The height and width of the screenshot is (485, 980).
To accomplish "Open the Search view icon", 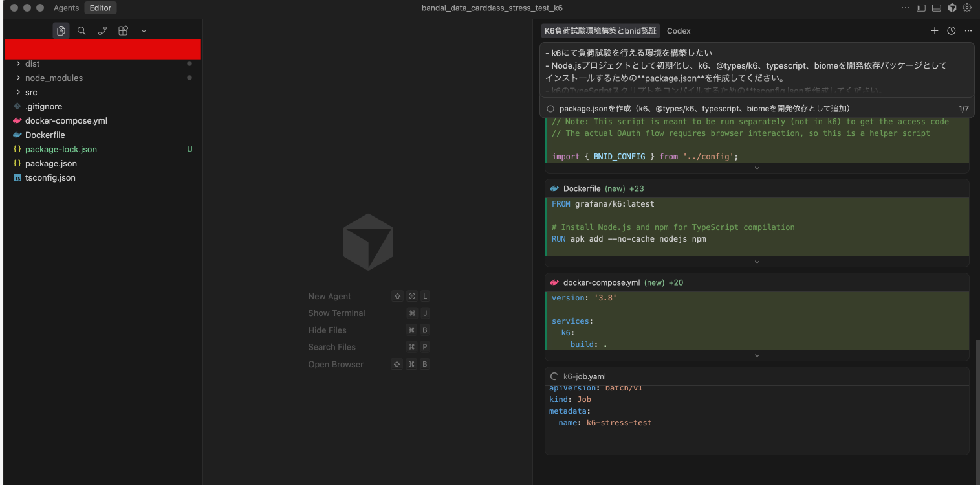I will click(x=82, y=30).
